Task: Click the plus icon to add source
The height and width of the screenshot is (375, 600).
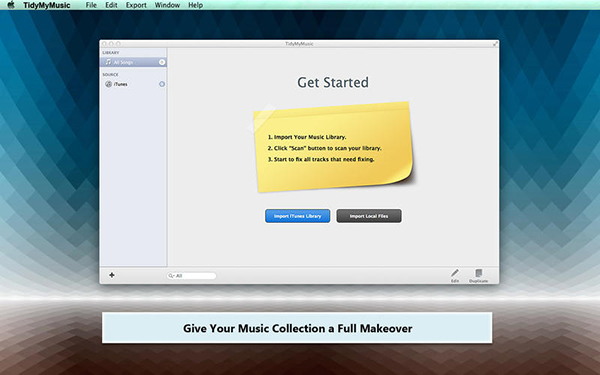Action: pos(112,275)
